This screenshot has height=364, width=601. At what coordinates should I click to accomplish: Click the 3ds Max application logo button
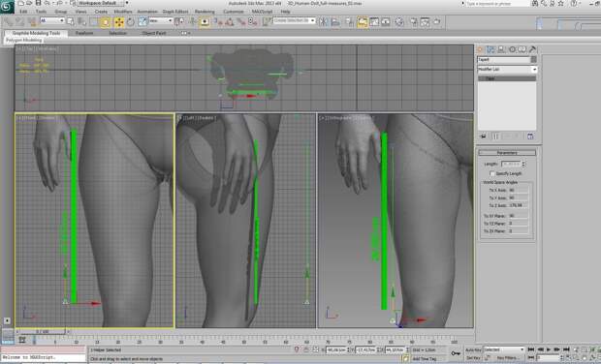pos(7,6)
